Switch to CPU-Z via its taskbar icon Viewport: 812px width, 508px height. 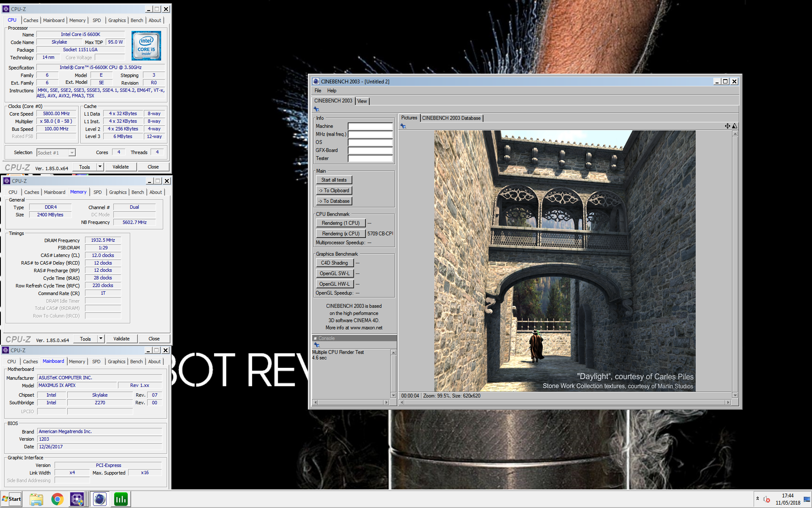pos(77,500)
